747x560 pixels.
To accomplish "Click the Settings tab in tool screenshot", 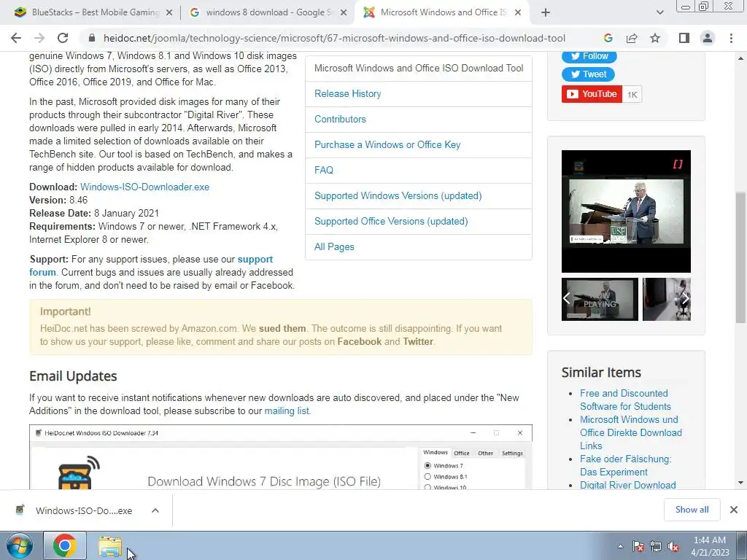I will pos(512,453).
